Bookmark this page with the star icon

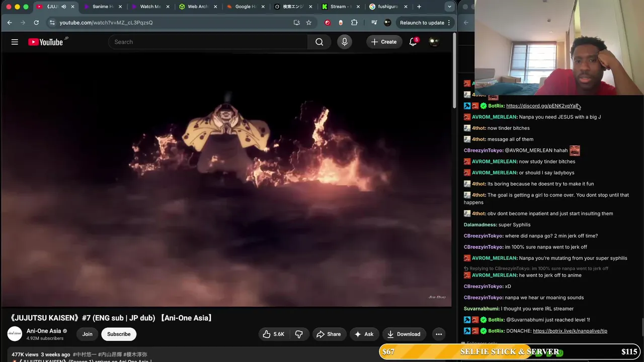click(309, 23)
